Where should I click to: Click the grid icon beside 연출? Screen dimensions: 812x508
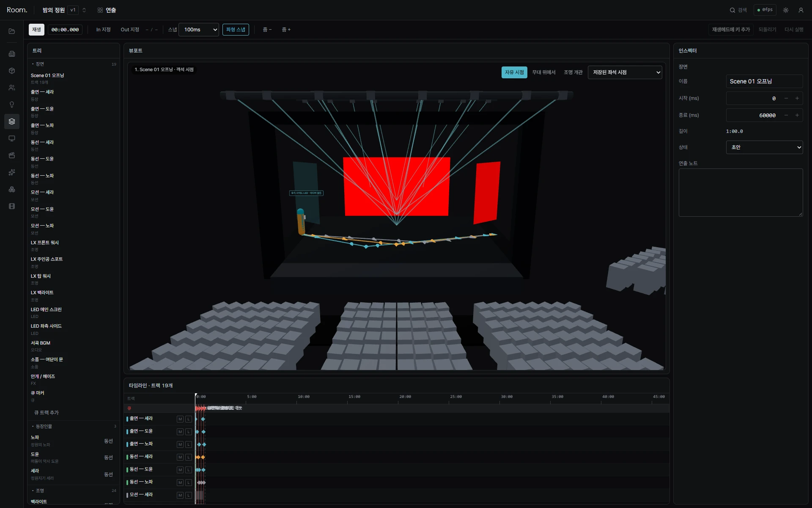coord(100,10)
